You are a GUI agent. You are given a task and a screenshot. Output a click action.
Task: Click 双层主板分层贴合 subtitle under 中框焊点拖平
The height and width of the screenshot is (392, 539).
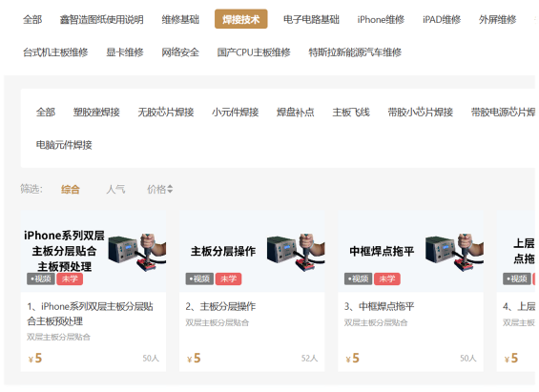pyautogui.click(x=376, y=322)
